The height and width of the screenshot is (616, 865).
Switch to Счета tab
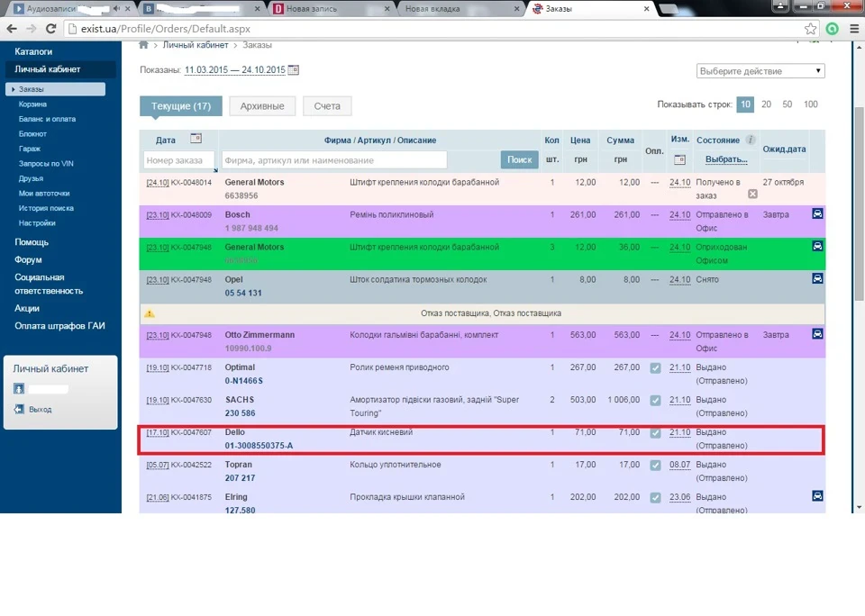(x=327, y=106)
